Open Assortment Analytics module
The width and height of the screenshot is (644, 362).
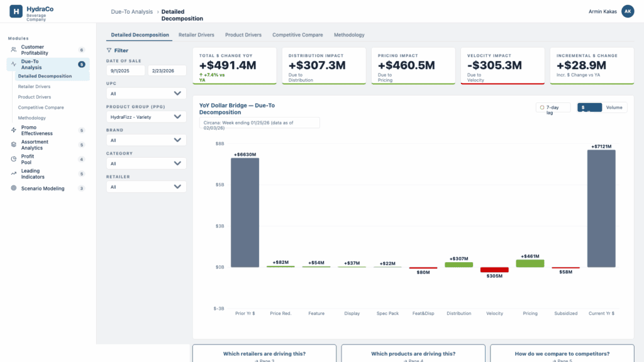(48, 145)
